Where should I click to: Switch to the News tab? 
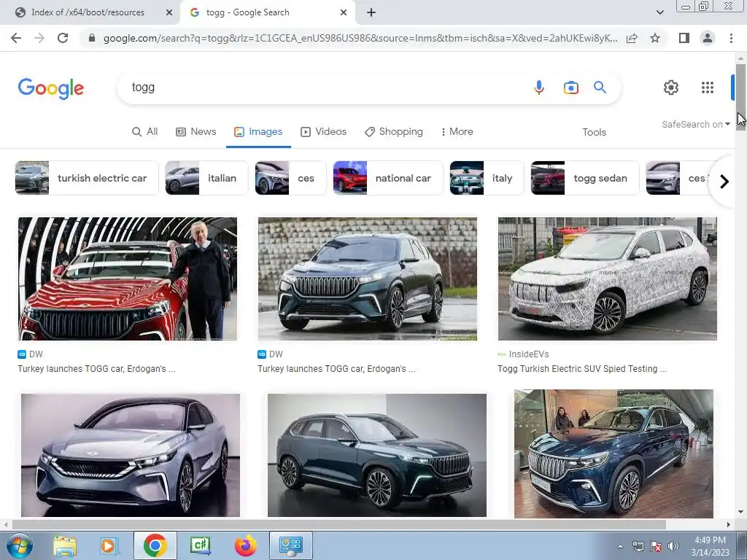pos(196,132)
